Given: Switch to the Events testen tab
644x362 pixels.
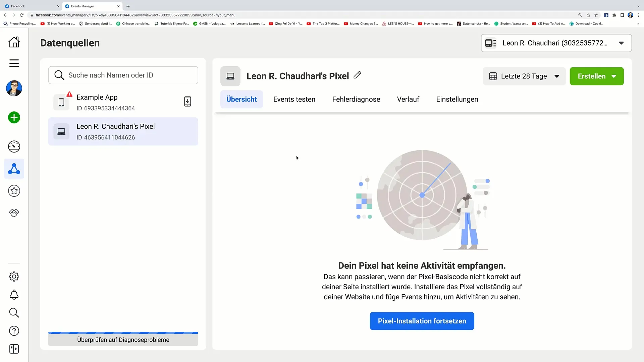Looking at the screenshot, I should (294, 99).
